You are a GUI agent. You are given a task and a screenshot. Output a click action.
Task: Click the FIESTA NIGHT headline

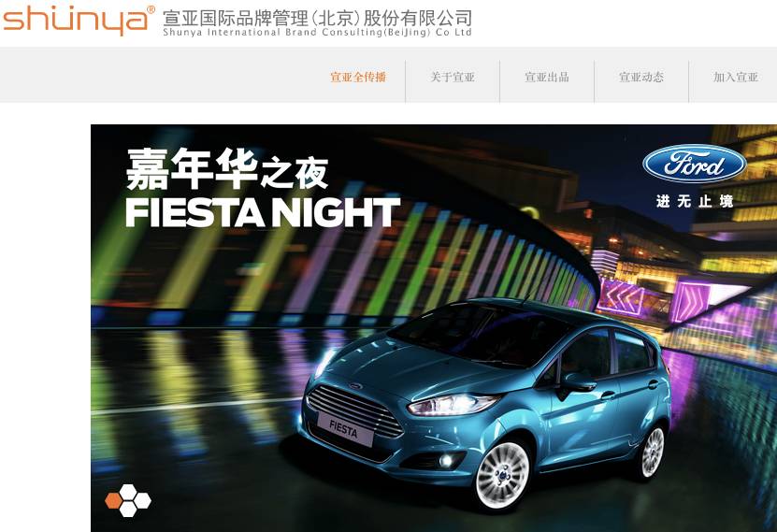pyautogui.click(x=263, y=212)
